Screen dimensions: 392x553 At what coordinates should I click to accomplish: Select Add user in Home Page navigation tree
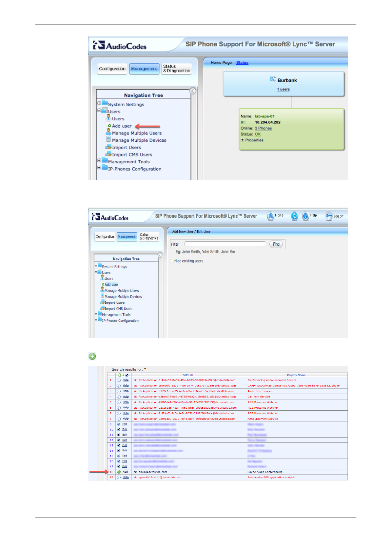[122, 126]
